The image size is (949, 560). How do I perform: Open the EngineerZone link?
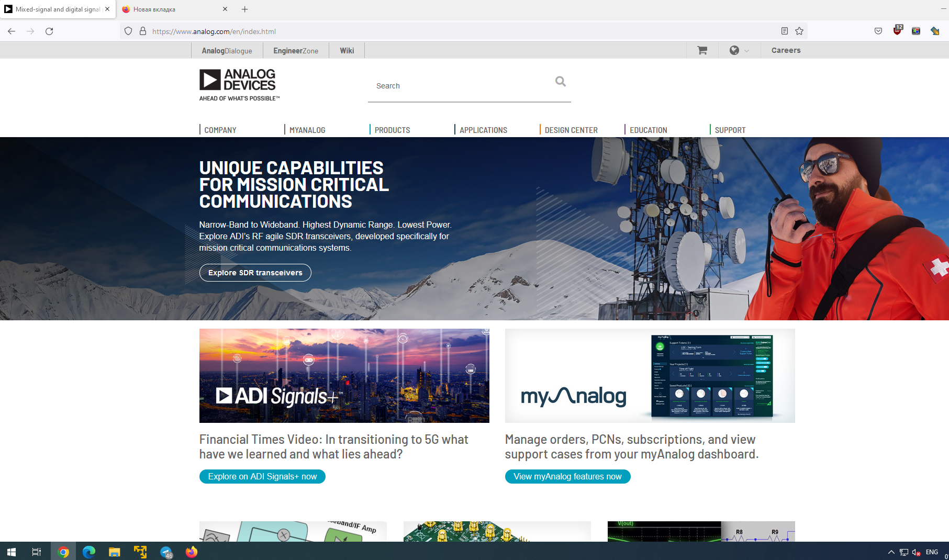(x=296, y=51)
